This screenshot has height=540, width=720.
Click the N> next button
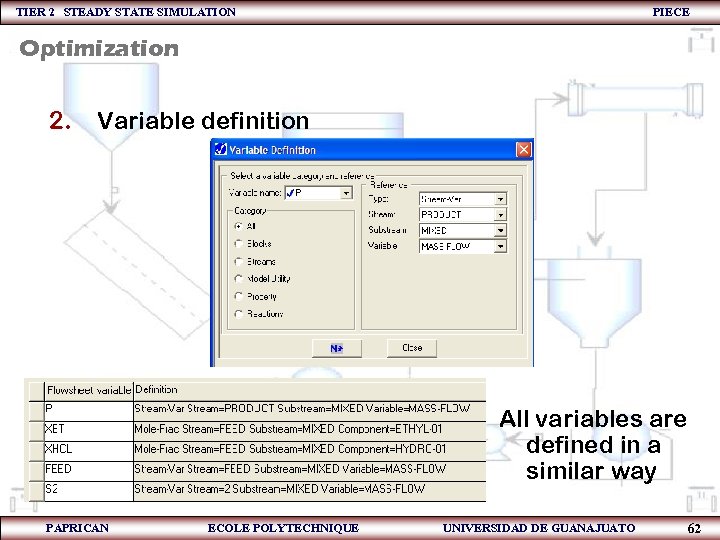click(x=337, y=348)
